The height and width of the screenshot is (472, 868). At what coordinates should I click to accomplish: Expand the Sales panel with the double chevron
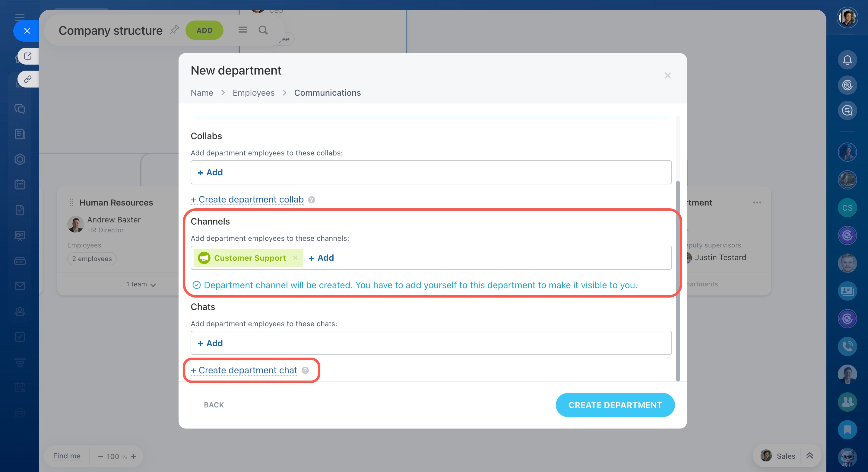(x=809, y=456)
